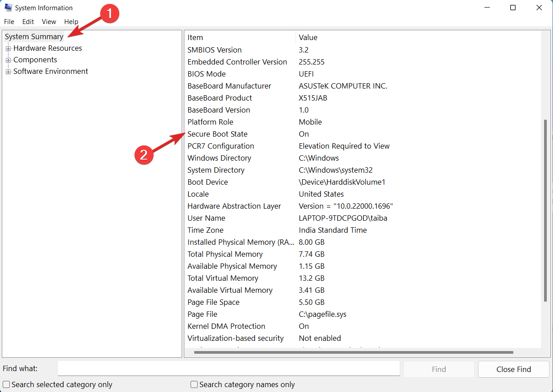Image resolution: width=553 pixels, height=392 pixels.
Task: Select the Total Virtual Memory row
Action: point(363,278)
